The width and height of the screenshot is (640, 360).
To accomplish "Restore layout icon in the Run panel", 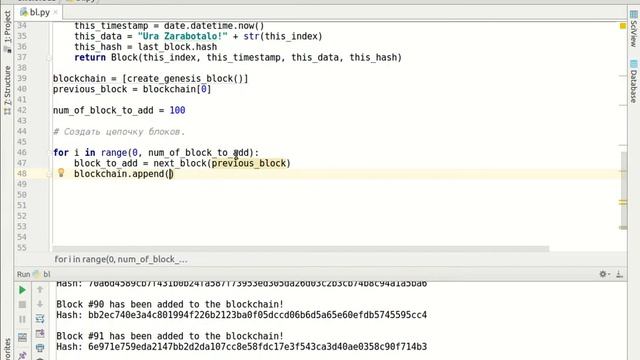I will point(22,337).
